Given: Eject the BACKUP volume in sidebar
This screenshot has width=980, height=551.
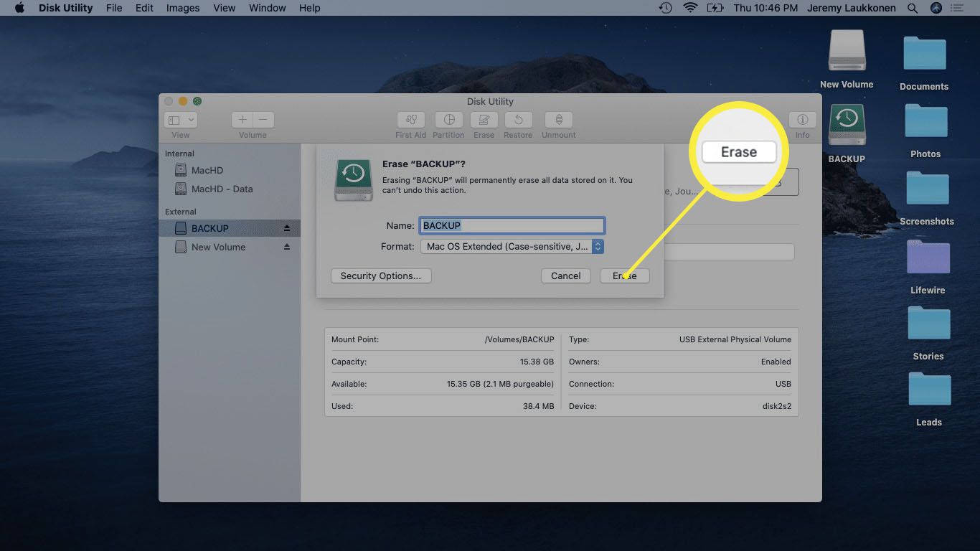Looking at the screenshot, I should pyautogui.click(x=287, y=228).
